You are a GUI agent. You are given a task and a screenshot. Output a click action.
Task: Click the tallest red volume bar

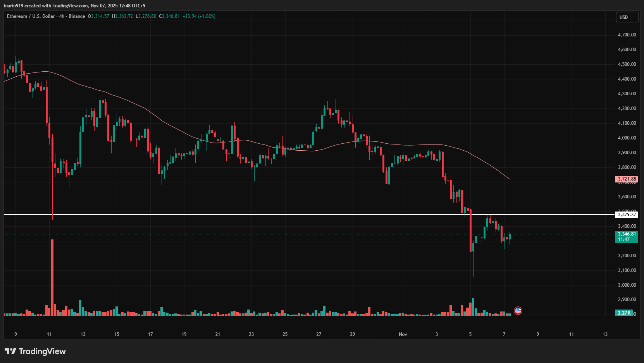click(52, 277)
